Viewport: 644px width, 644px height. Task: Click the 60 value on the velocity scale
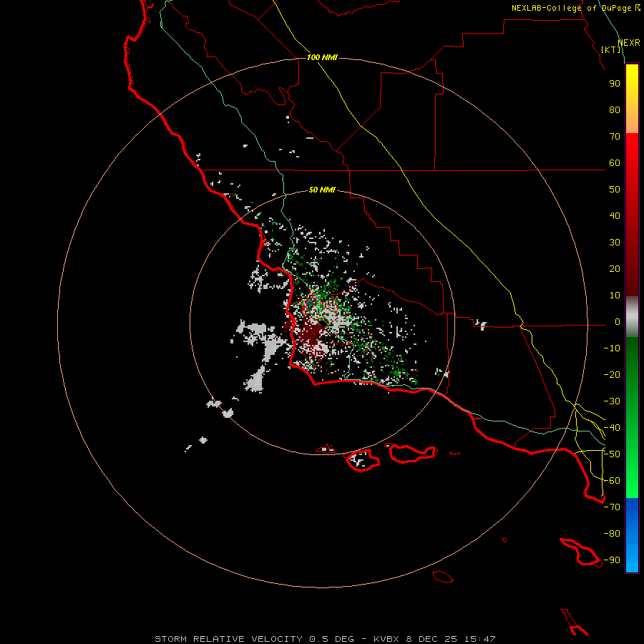tap(615, 163)
